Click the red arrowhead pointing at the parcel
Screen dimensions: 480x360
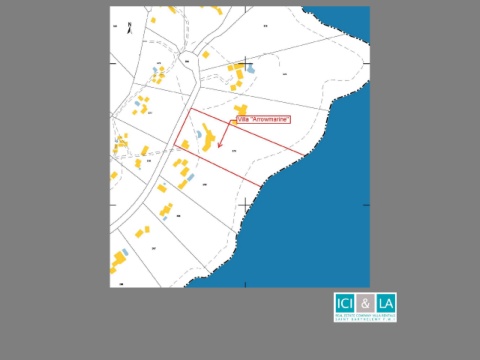coord(219,145)
